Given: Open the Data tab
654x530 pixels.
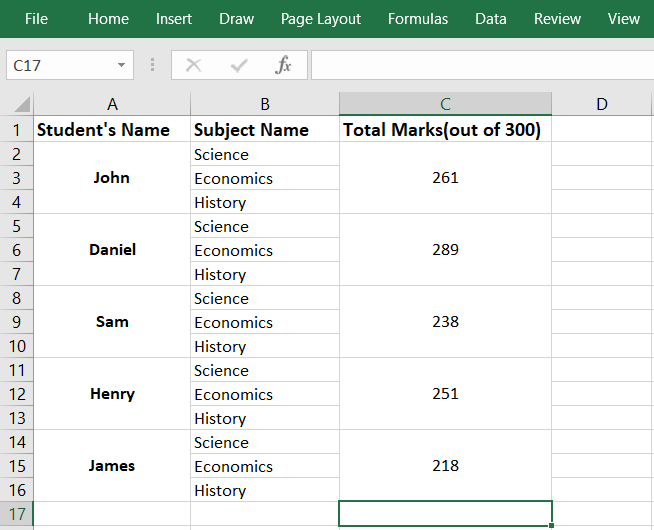Looking at the screenshot, I should coord(490,19).
